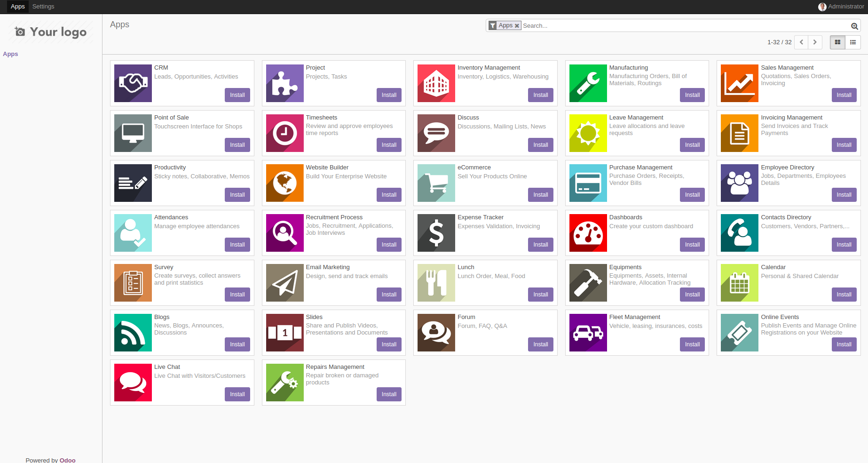Click the Expense Tracker dollar icon

pos(436,233)
